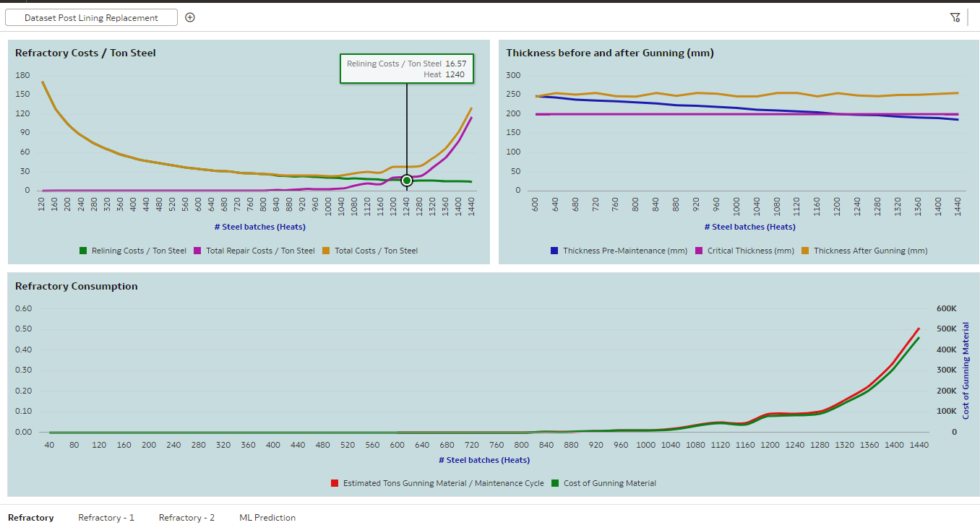Click the Dataset Post Lining Replacement filter pill
This screenshot has width=980, height=525.
90,17
